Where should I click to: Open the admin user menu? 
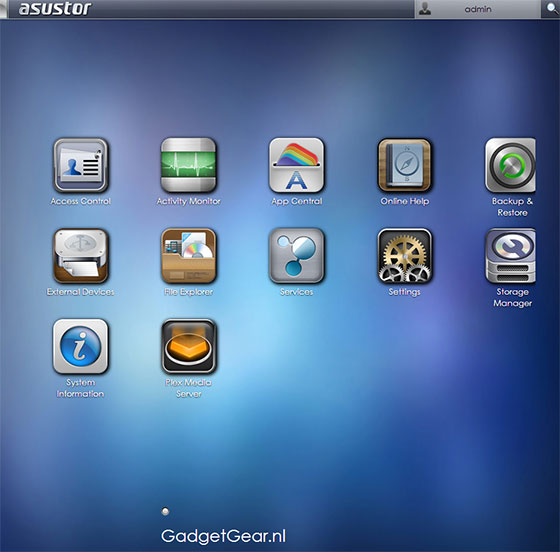(x=478, y=9)
